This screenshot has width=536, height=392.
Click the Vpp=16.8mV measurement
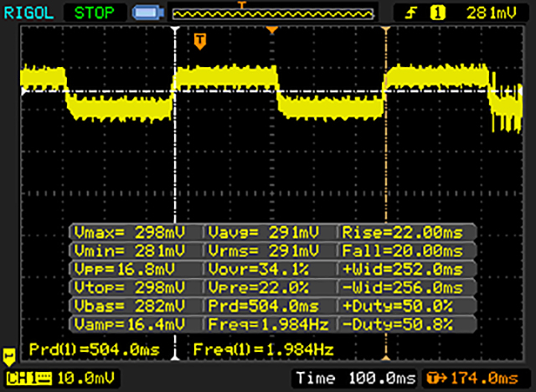click(125, 270)
